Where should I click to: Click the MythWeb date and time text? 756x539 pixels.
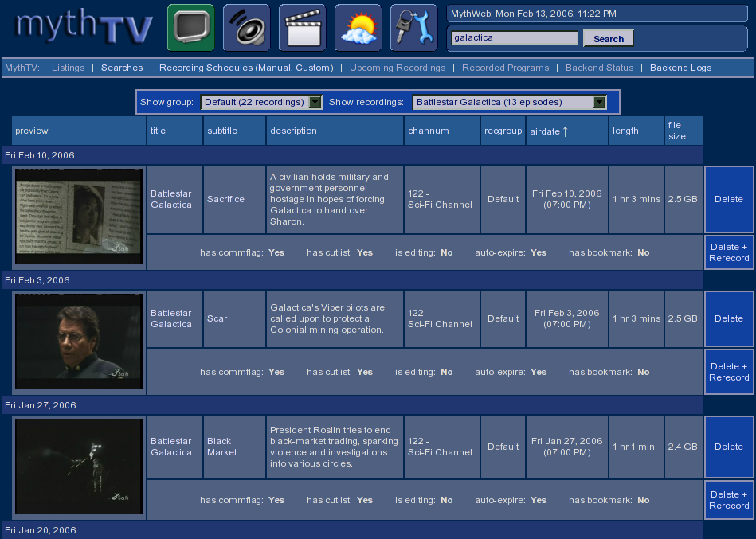tap(533, 14)
